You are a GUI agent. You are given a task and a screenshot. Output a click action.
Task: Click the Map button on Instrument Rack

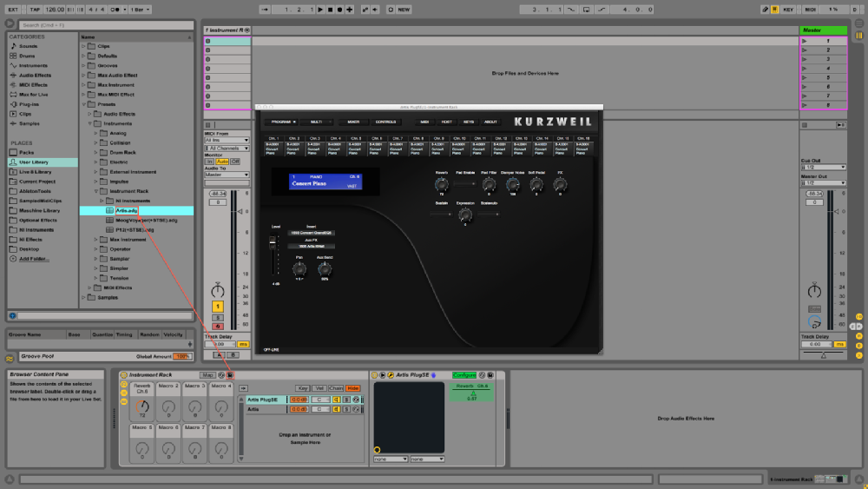pyautogui.click(x=207, y=375)
